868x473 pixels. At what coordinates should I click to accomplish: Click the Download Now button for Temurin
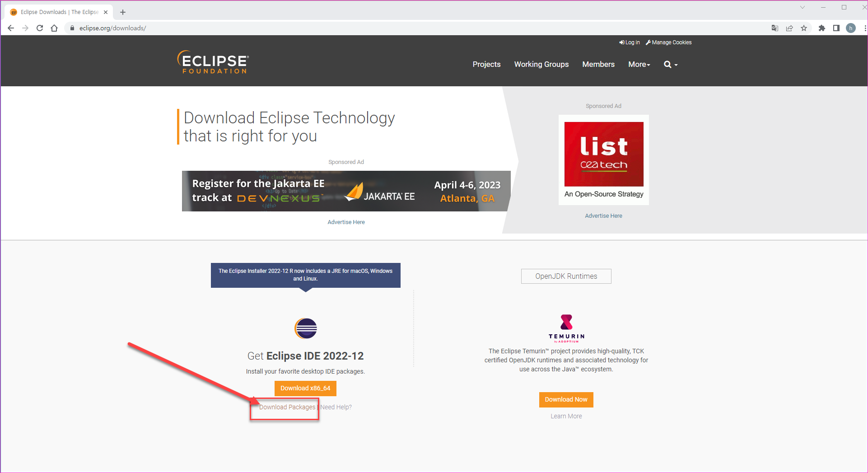(x=566, y=400)
